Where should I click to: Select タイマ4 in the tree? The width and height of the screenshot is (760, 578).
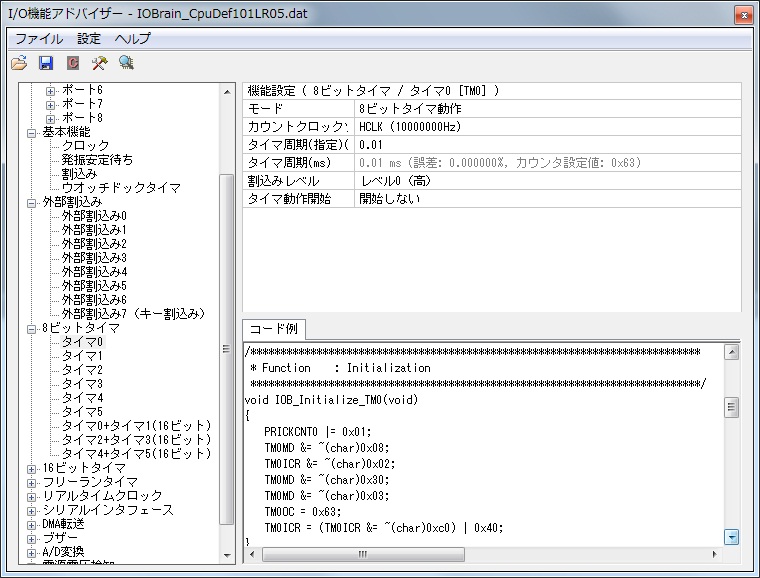click(82, 398)
